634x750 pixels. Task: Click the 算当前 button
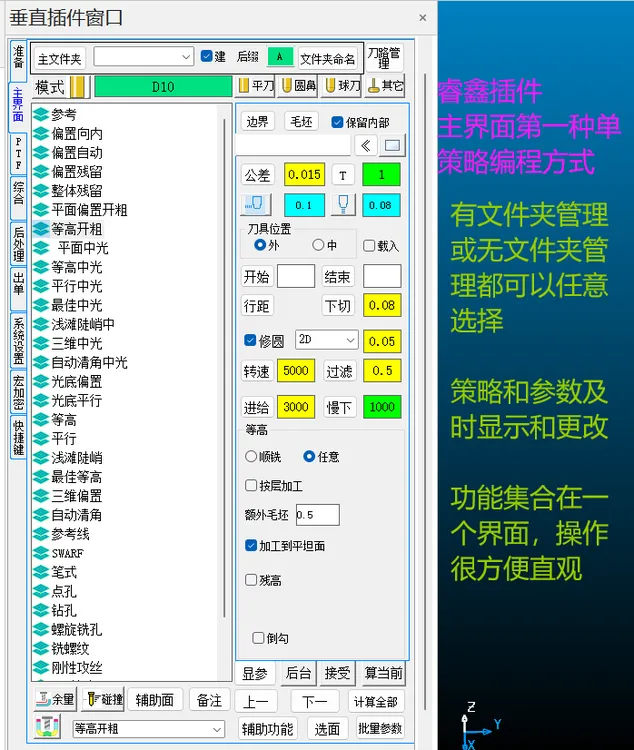coord(383,673)
